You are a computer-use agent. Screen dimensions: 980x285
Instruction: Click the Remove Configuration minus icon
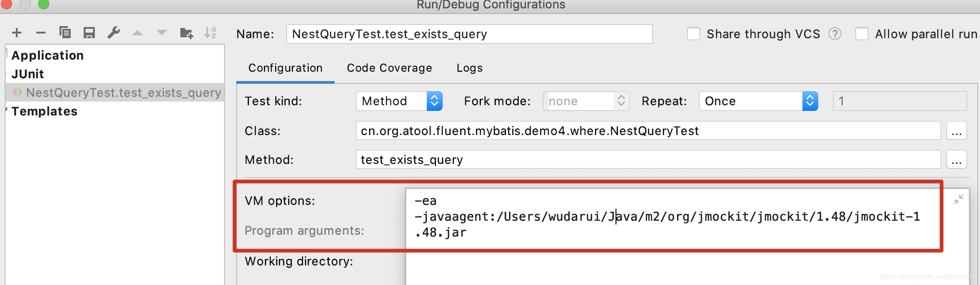tap(41, 33)
